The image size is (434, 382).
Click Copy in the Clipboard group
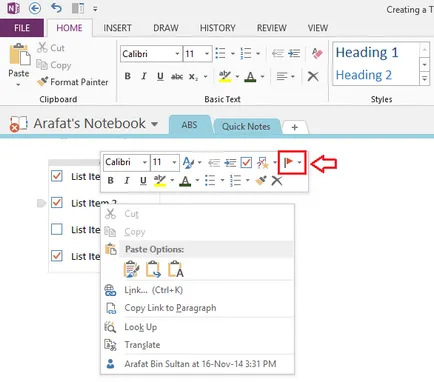tap(54, 65)
